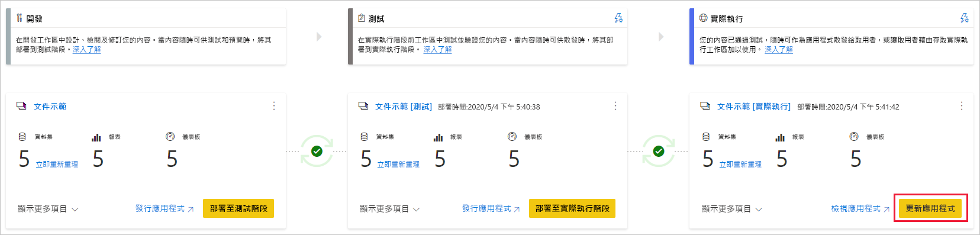Open the 文件示範 [實際執行] workspace link

tap(754, 107)
